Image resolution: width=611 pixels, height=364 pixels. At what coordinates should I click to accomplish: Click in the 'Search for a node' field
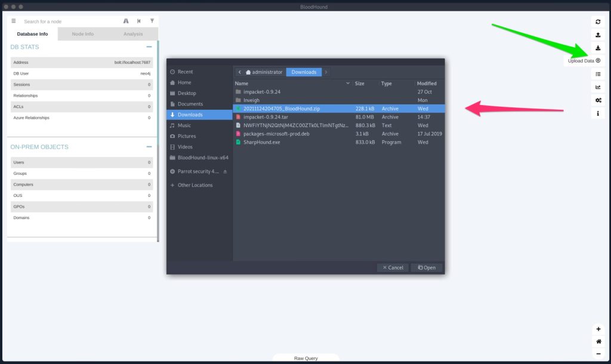click(x=70, y=21)
